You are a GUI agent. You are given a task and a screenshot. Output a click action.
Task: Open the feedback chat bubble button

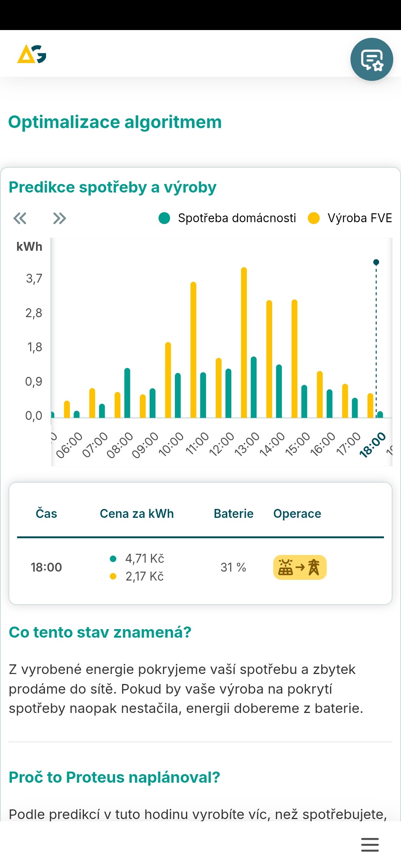point(372,59)
